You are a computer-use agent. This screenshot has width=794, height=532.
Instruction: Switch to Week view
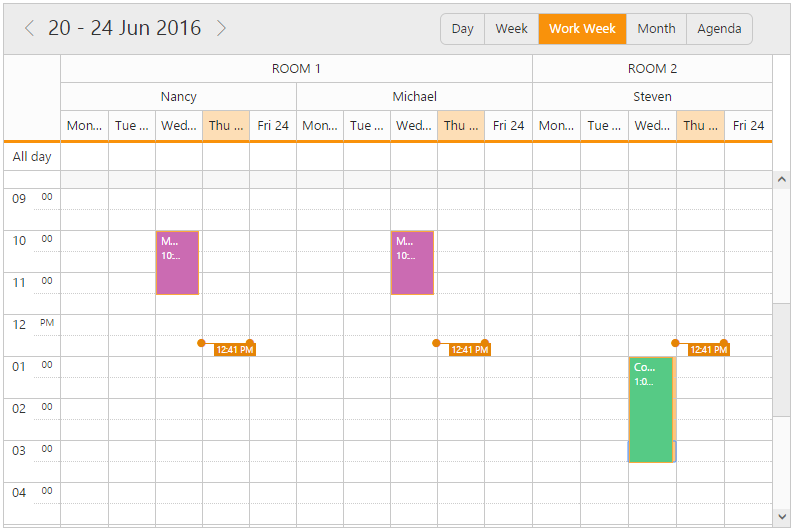point(511,29)
